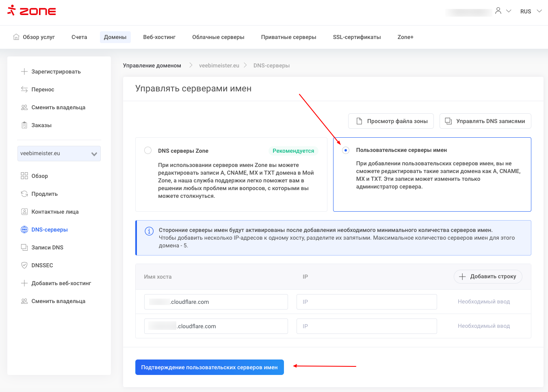Viewport: 548px width, 392px height.
Task: Open the user account profile icon
Action: 498,11
